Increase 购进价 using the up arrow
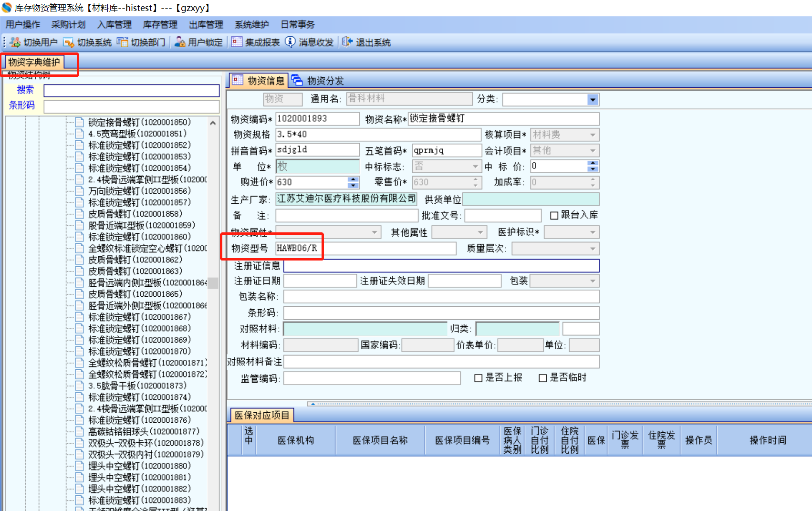Screen dimensions: 812x511 tap(353, 179)
